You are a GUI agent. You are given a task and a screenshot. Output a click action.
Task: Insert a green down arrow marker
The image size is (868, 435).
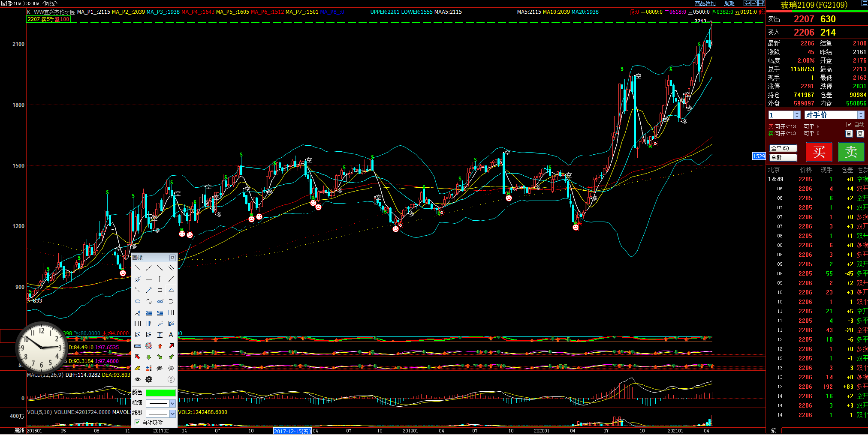149,357
